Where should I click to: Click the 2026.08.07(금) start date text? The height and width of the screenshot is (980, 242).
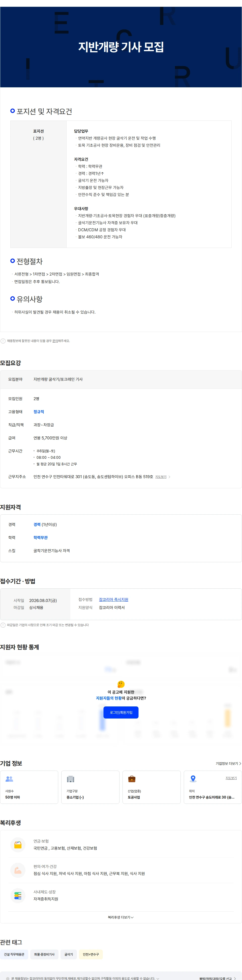click(43, 600)
